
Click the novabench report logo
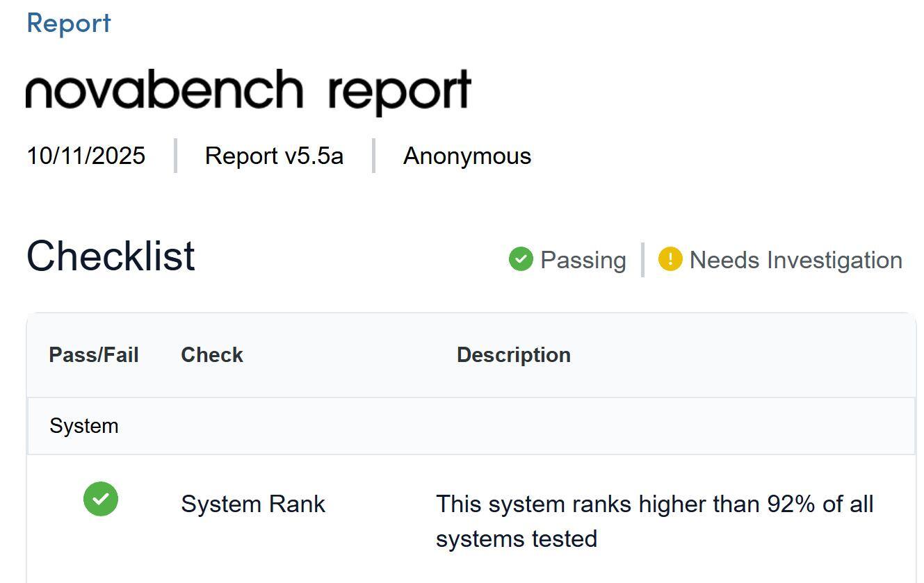click(248, 90)
